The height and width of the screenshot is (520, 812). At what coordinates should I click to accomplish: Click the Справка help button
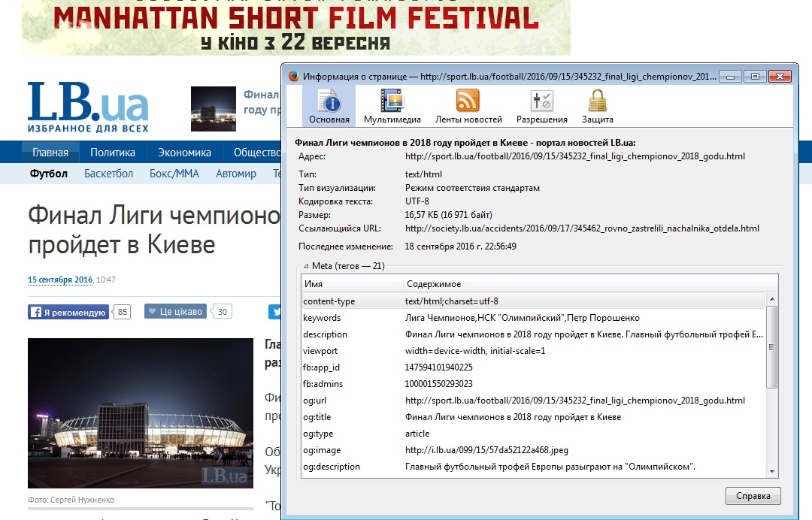753,496
